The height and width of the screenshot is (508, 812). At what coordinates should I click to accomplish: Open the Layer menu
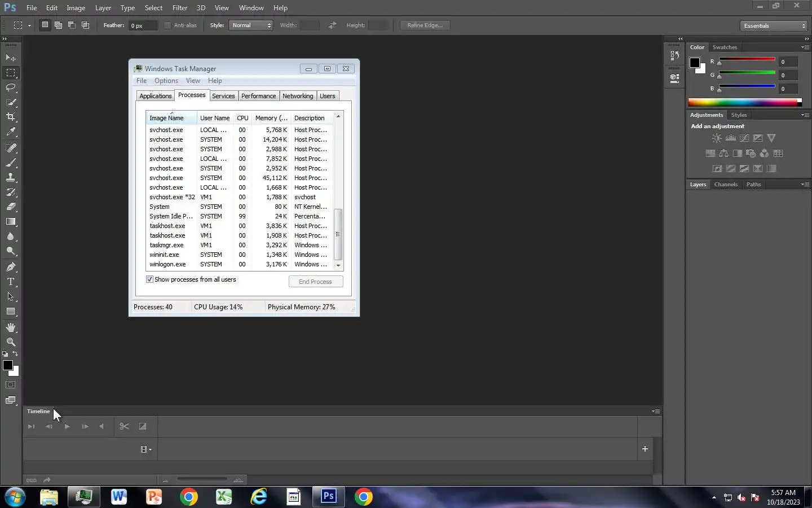point(103,8)
